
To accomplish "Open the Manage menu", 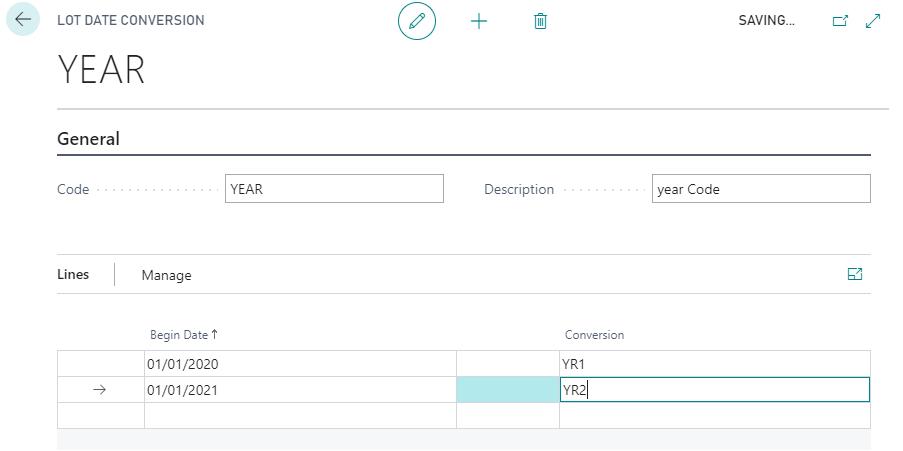I will click(x=166, y=275).
